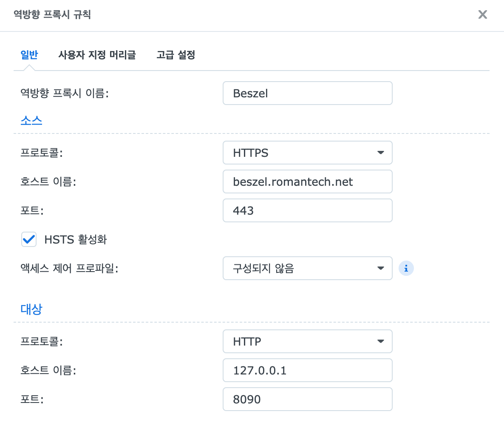Image resolution: width=504 pixels, height=431 pixels.
Task: Open the source protocol HTTPS dropdown
Action: click(307, 153)
